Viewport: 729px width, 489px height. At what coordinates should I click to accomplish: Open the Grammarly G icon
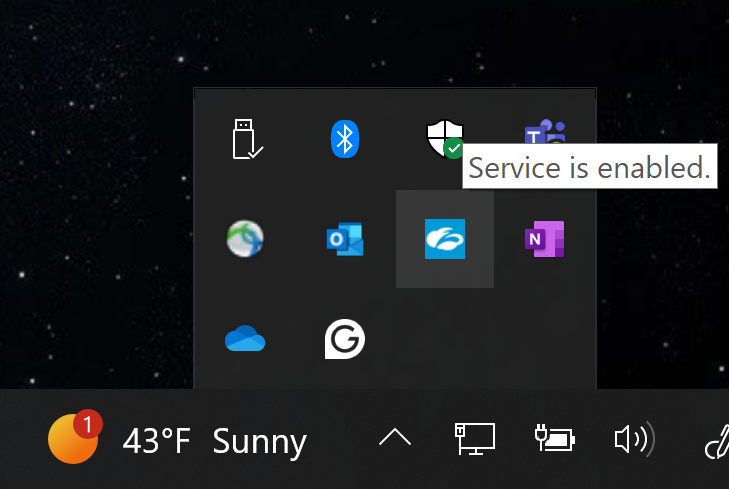click(344, 340)
